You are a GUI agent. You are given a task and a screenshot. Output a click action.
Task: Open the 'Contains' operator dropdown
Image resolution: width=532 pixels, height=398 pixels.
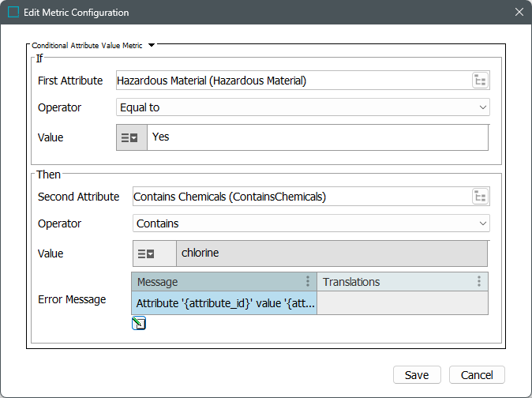click(x=311, y=223)
